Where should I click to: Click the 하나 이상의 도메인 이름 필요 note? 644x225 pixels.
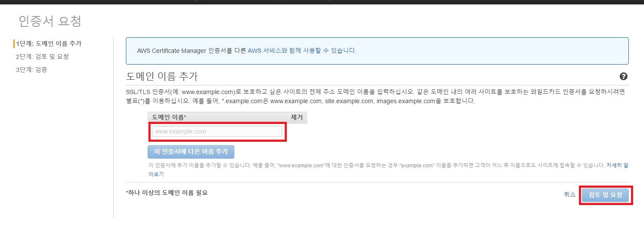pos(167,192)
